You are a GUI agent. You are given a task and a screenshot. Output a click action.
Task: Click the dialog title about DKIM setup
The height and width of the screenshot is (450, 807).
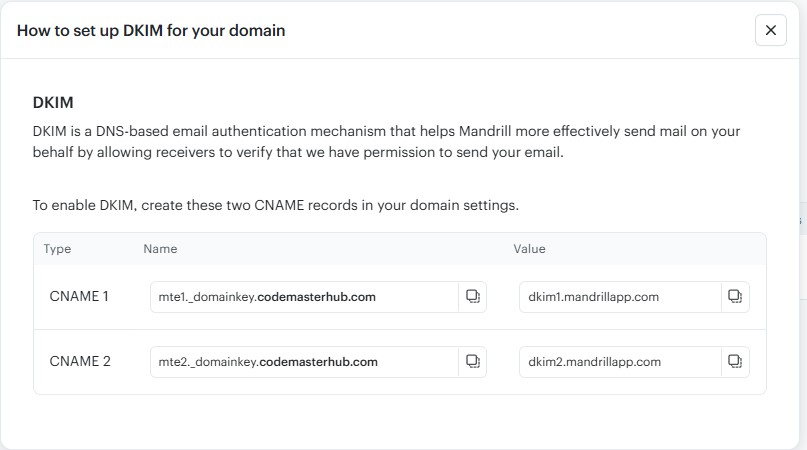tap(151, 31)
